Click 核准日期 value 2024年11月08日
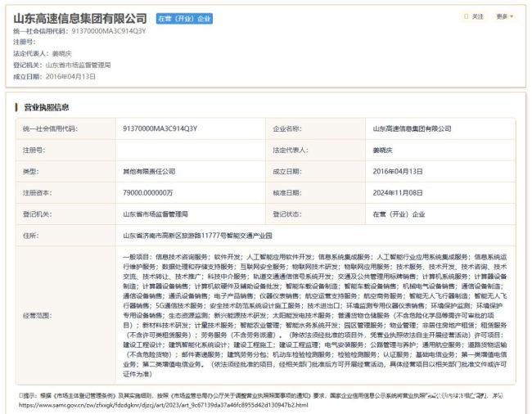This screenshot has width=532, height=414. [x=398, y=192]
